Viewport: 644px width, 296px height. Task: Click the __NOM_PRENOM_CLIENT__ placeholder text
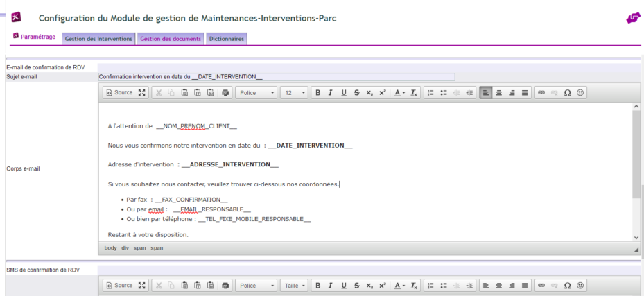196,126
